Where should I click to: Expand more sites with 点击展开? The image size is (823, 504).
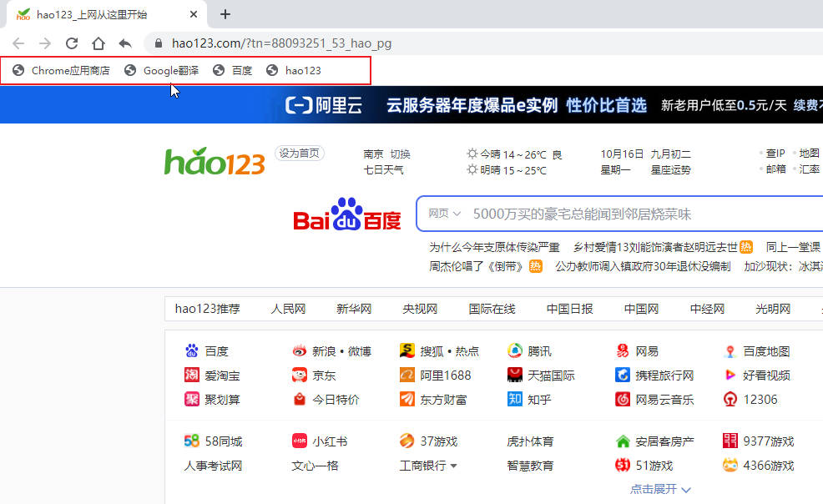(660, 489)
